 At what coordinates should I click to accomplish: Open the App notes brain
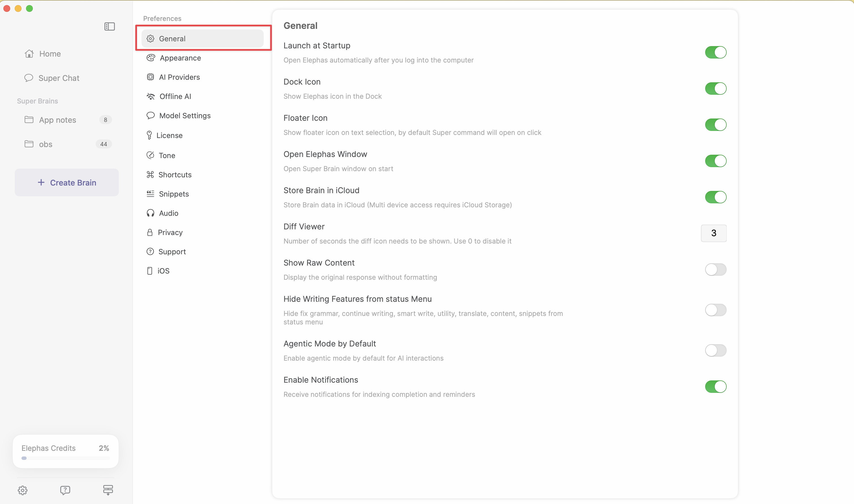pyautogui.click(x=66, y=120)
